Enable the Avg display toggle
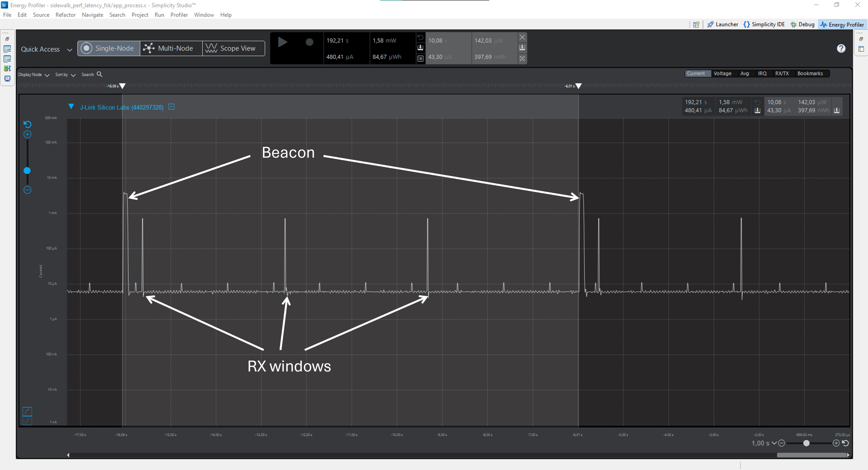This screenshot has height=470, width=868. click(745, 73)
